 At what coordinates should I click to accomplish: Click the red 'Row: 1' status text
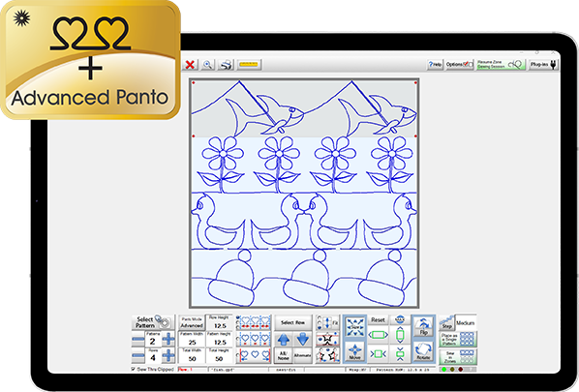185,369
